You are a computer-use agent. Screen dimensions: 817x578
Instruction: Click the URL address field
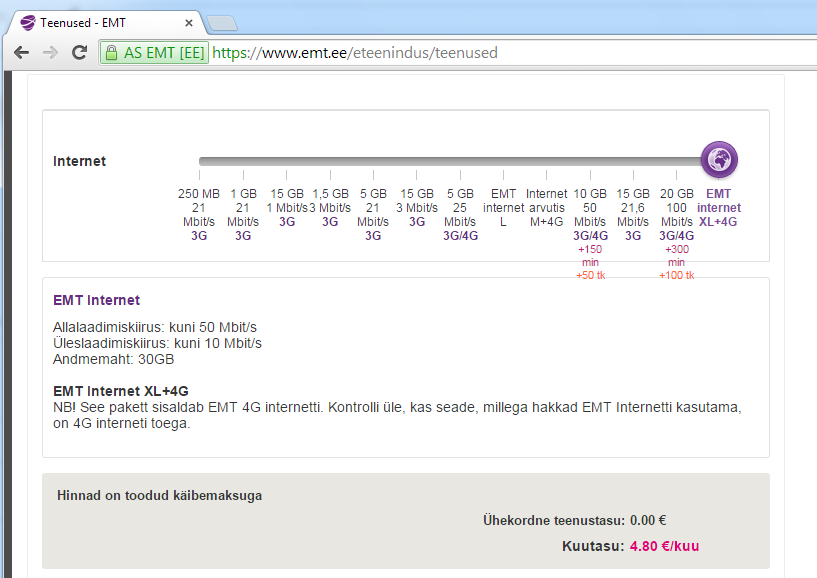(x=459, y=53)
